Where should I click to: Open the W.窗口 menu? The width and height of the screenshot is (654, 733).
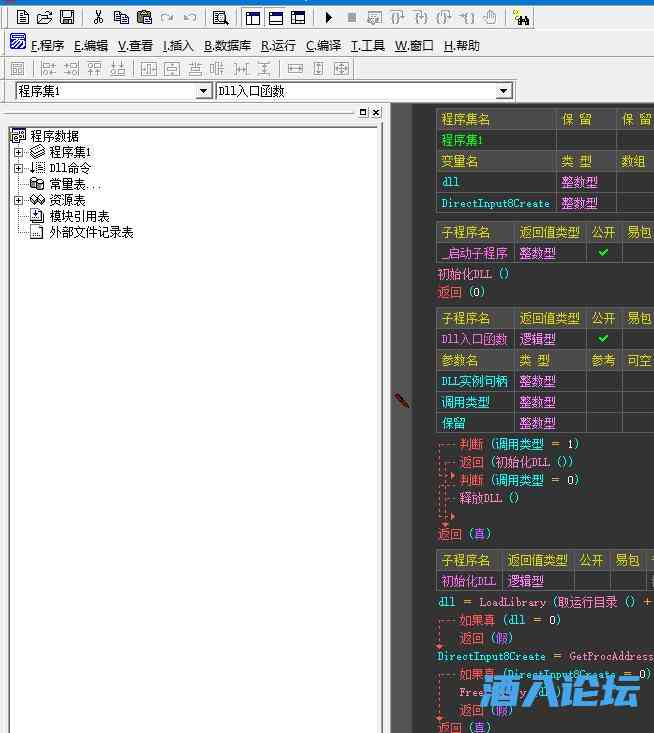point(414,46)
